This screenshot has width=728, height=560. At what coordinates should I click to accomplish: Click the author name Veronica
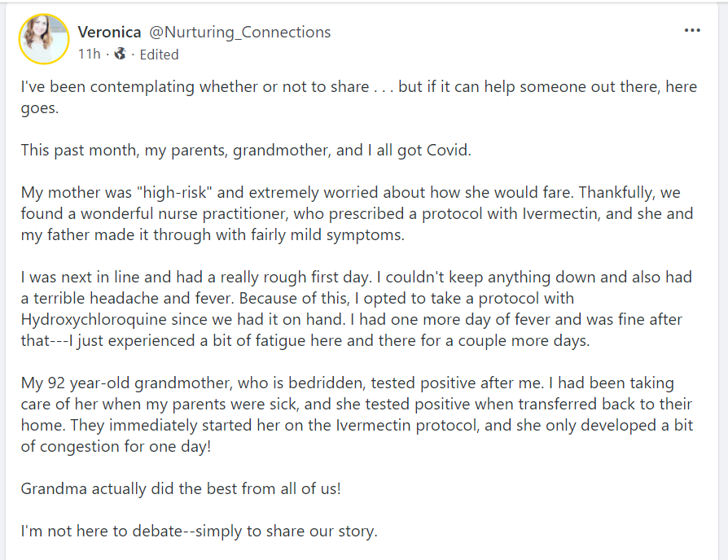(109, 32)
